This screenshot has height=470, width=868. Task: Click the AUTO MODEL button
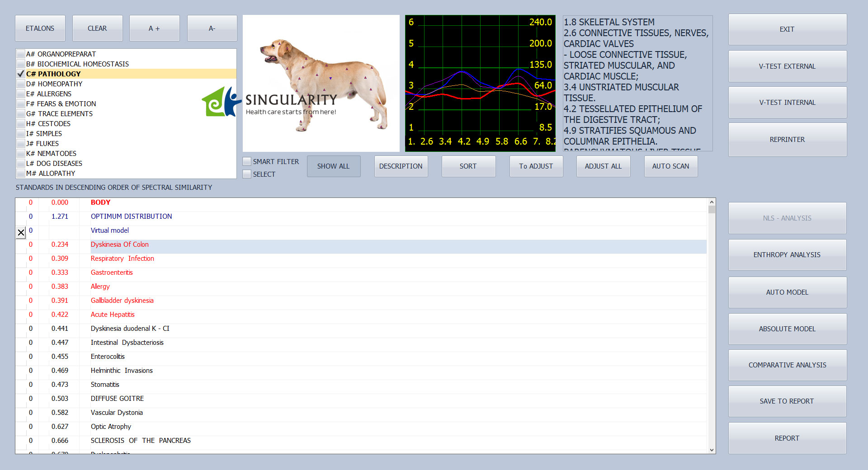(787, 292)
